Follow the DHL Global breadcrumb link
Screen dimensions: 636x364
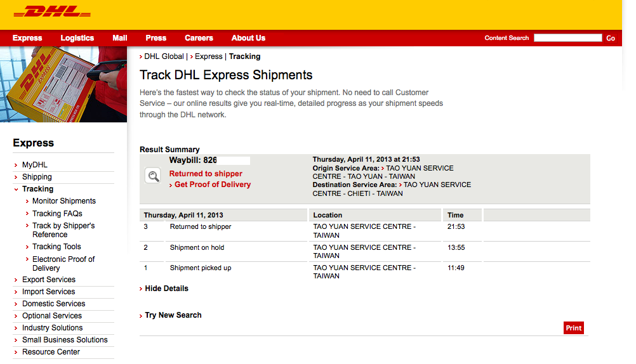tap(164, 56)
